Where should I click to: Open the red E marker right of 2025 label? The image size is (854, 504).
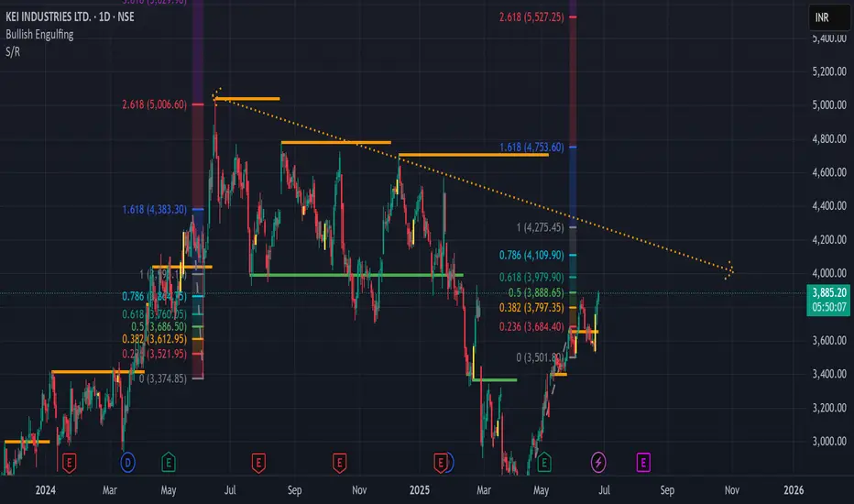(440, 463)
